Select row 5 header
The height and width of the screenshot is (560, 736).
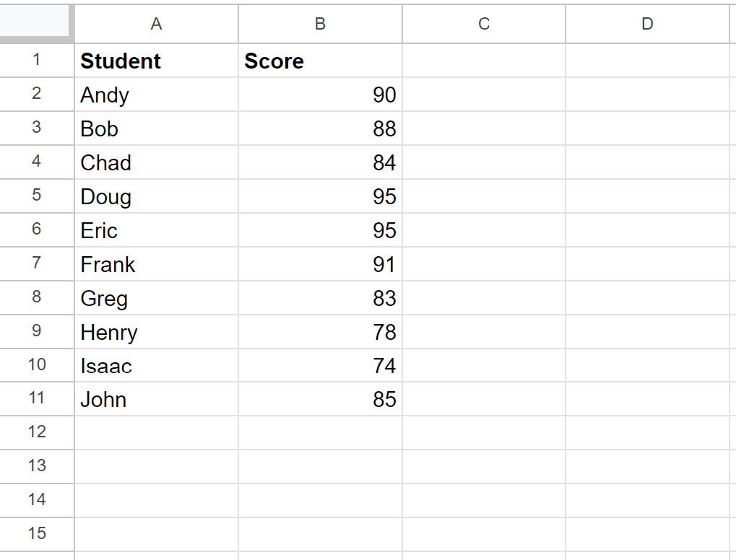(x=36, y=196)
